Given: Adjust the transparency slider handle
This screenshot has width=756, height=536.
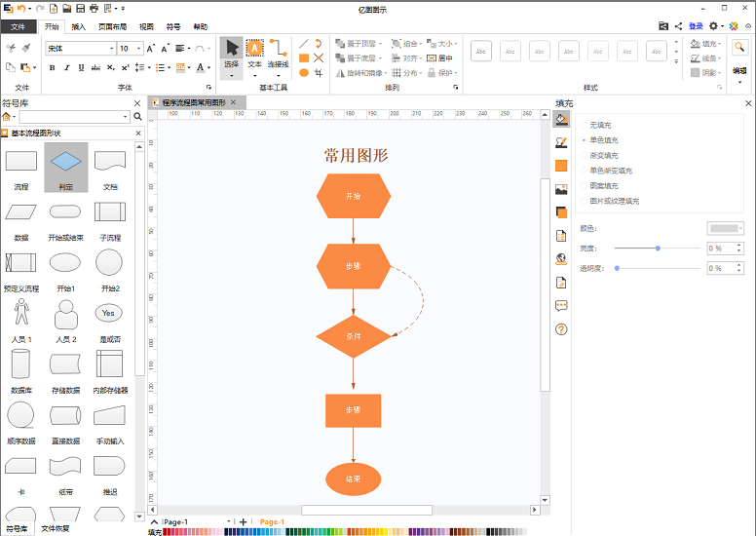Looking at the screenshot, I should (617, 268).
